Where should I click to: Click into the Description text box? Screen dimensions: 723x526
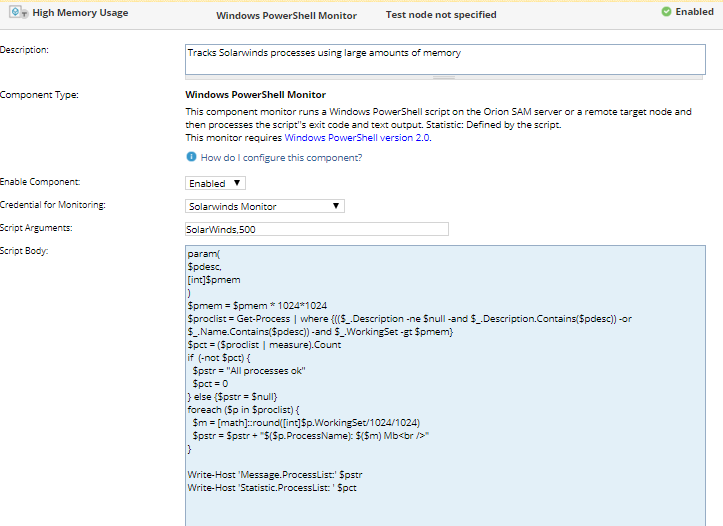pos(445,59)
